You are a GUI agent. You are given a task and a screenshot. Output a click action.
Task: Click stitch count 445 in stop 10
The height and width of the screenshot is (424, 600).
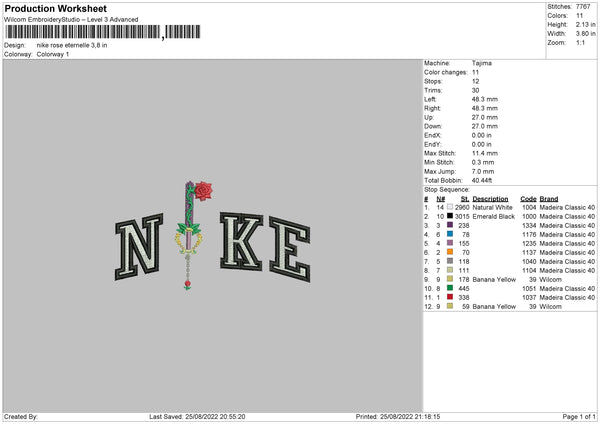463,289
